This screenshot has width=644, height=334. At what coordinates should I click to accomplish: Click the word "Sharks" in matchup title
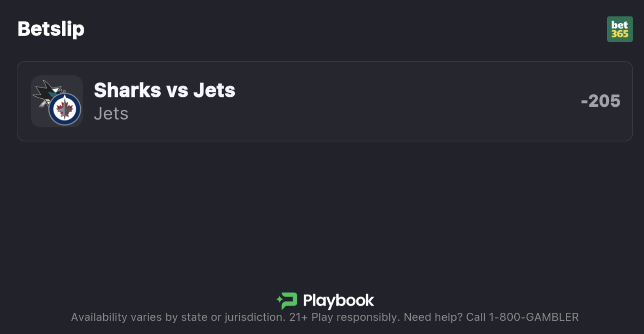pos(127,90)
